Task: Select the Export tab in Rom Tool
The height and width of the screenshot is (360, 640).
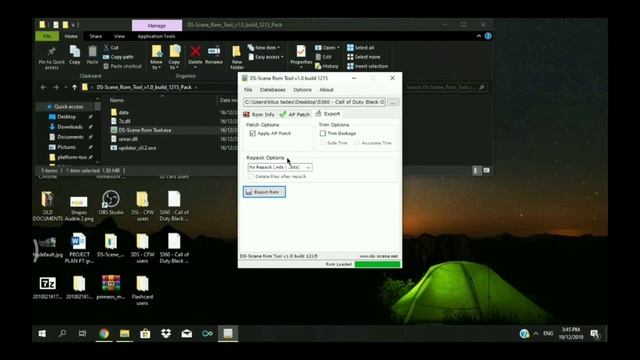Action: pyautogui.click(x=328, y=114)
